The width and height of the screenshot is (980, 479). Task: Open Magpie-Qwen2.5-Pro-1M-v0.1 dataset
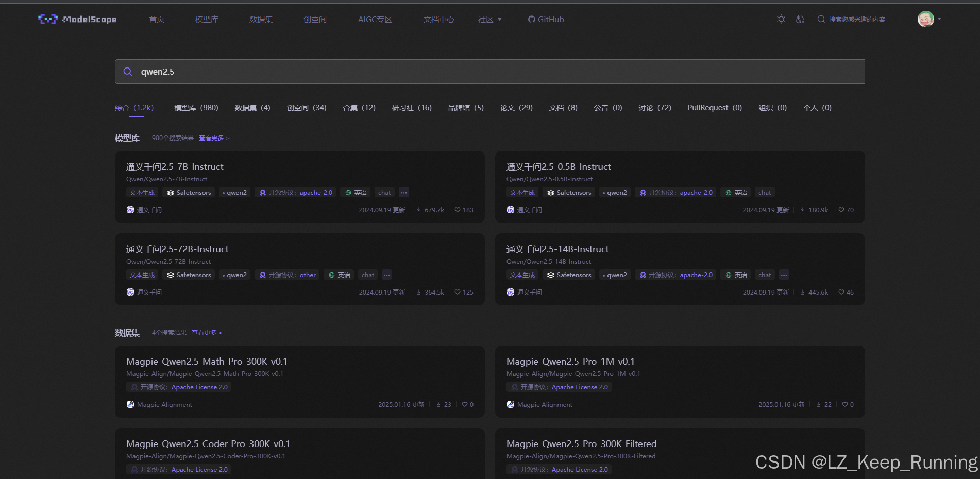point(570,362)
